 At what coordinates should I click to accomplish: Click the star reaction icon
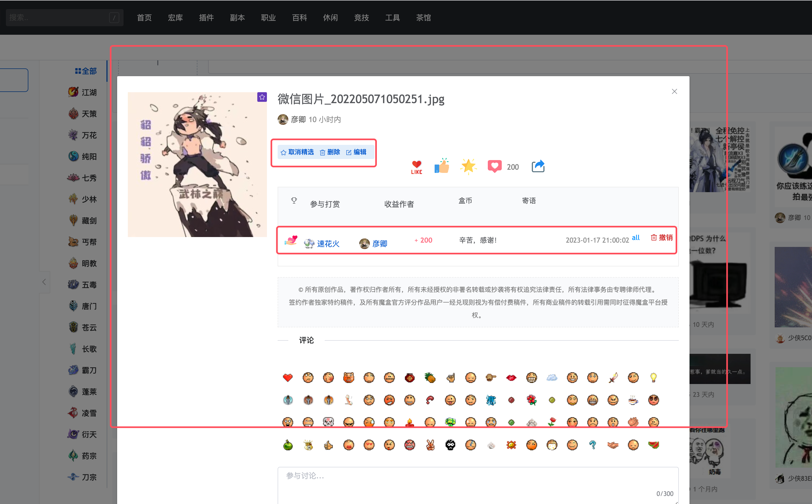click(468, 166)
